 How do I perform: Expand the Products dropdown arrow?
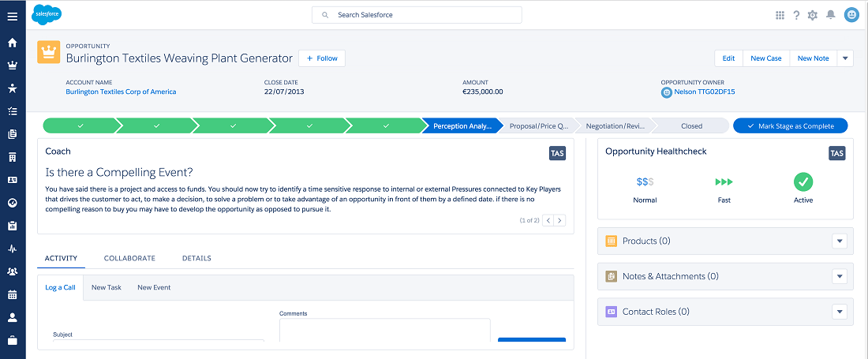(840, 241)
